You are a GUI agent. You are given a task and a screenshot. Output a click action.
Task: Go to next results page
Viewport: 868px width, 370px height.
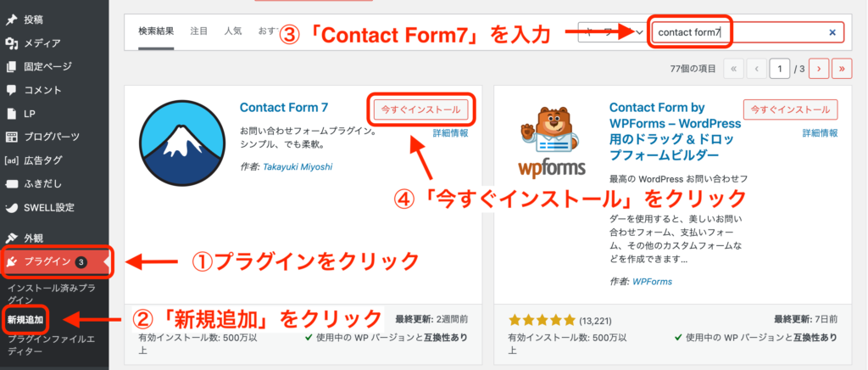[818, 70]
